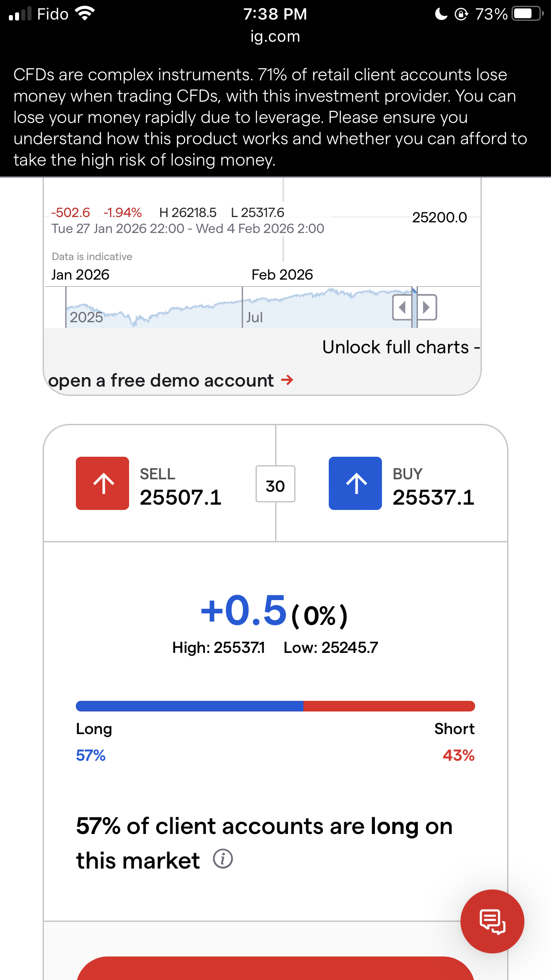This screenshot has height=980, width=551.
Task: Tap the Jan 2026 axis label
Action: (x=80, y=275)
